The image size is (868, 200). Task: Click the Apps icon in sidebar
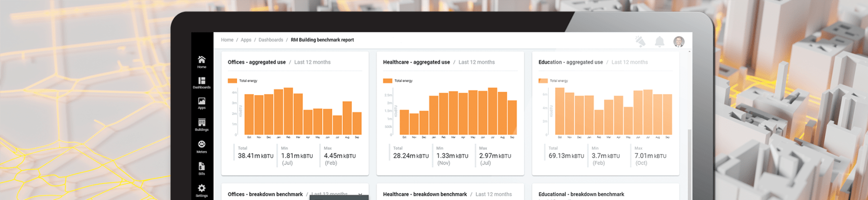tap(202, 103)
